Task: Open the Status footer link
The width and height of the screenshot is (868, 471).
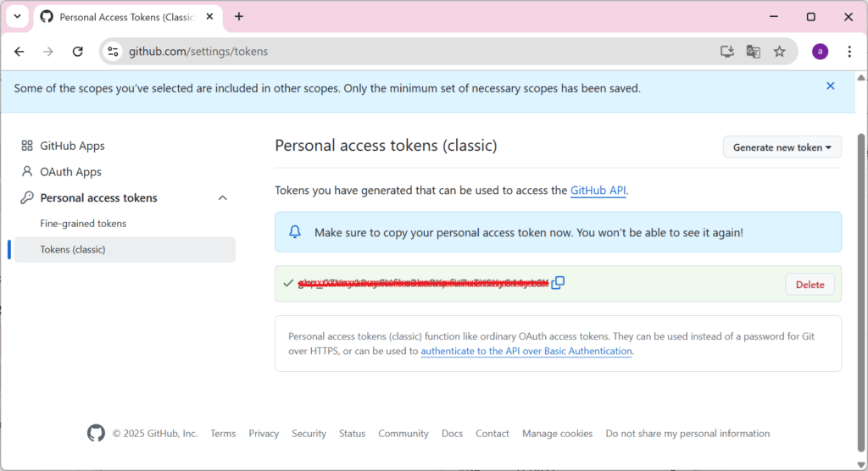Action: pyautogui.click(x=352, y=434)
